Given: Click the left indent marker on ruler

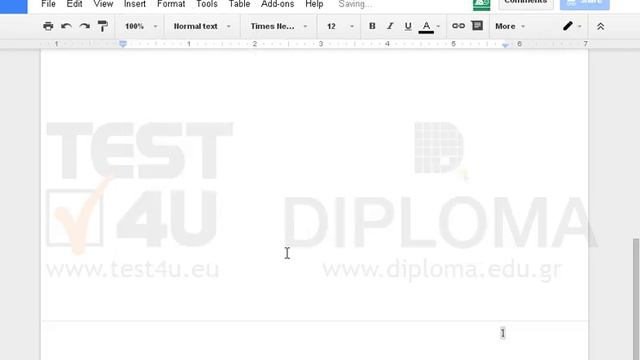Looking at the screenshot, I should 123,43.
